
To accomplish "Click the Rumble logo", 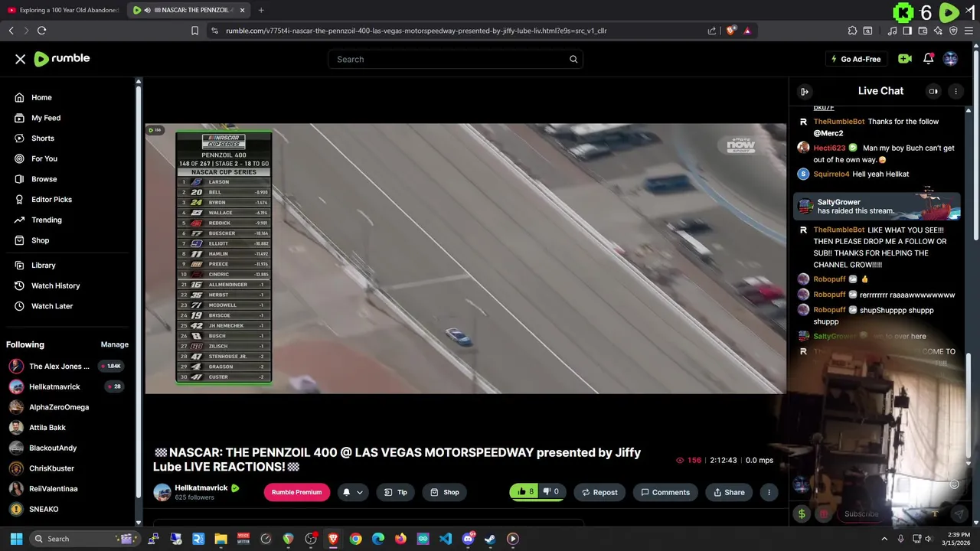I will [x=62, y=59].
